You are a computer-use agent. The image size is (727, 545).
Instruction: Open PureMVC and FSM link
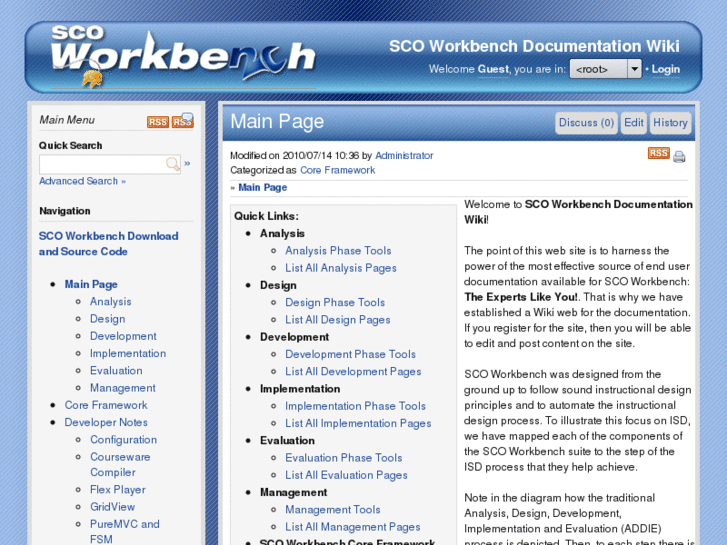click(x=125, y=532)
